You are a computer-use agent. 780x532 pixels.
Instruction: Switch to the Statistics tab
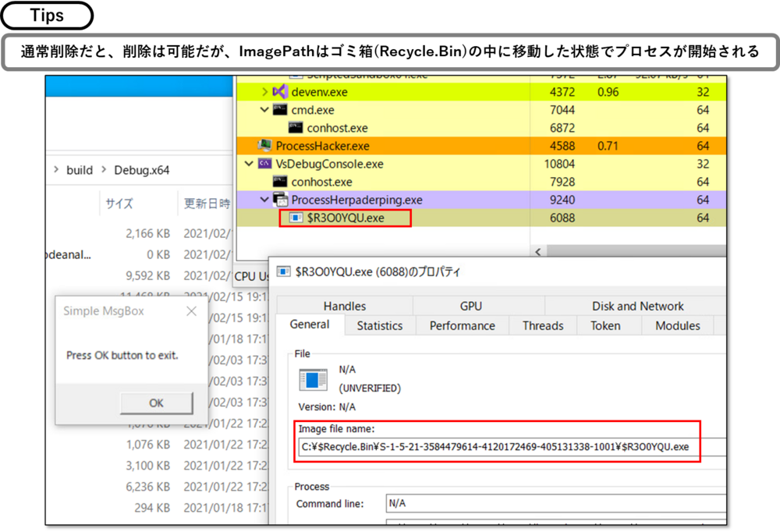click(380, 326)
